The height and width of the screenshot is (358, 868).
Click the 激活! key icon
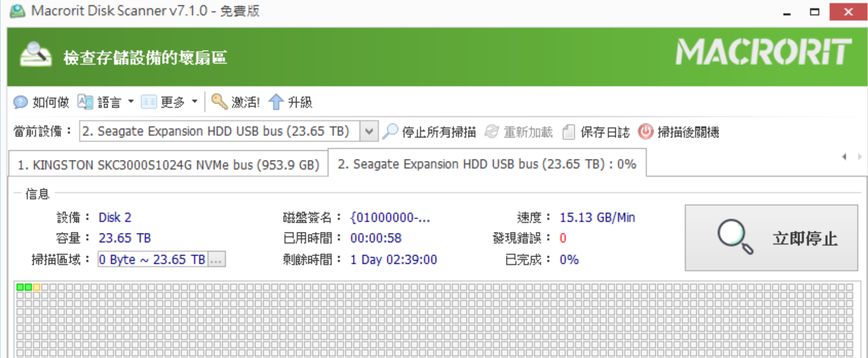[219, 102]
